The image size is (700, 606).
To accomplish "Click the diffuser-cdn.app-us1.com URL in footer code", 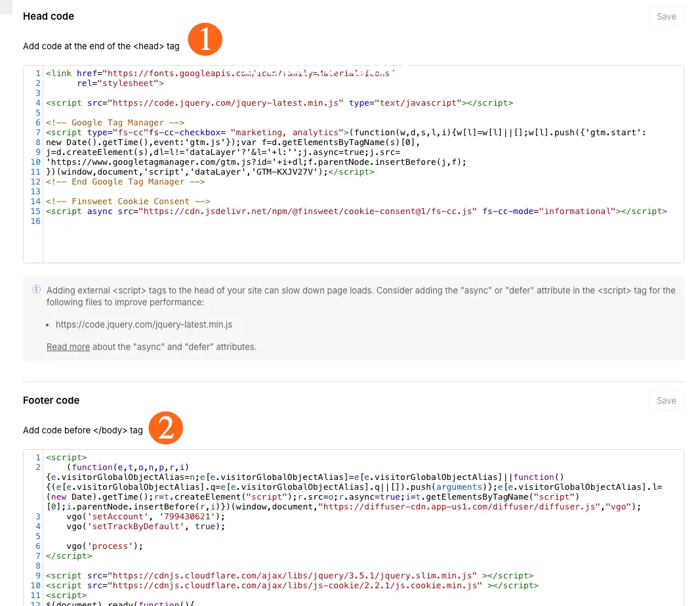I will coord(459,507).
